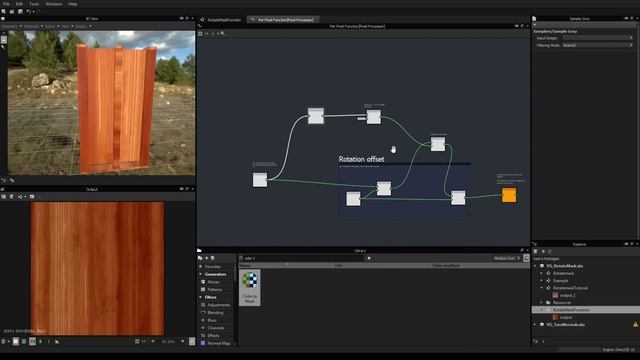This screenshot has width=640, height=360.
Task: Collapse the Generators category in Library
Action: 200,274
